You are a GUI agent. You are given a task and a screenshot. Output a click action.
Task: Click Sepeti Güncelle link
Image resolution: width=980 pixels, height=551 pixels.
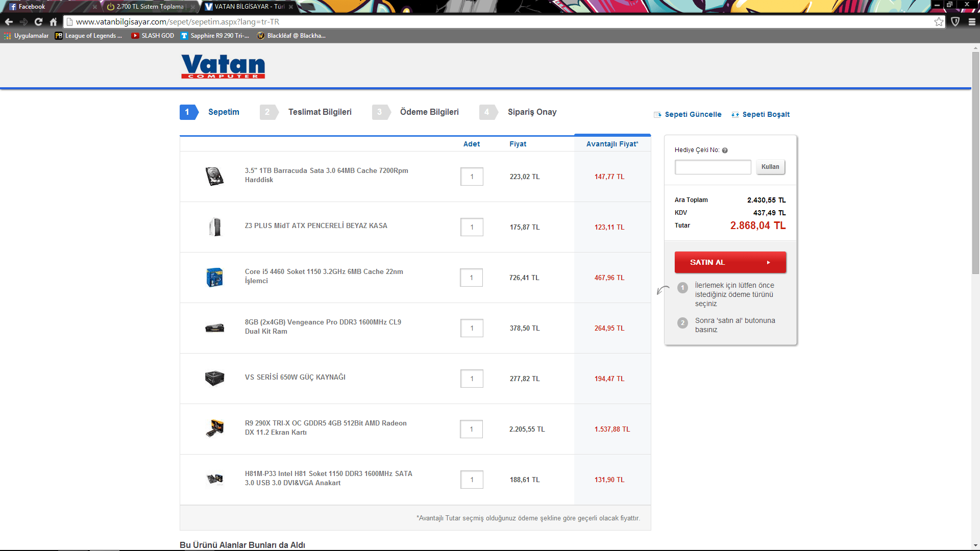(693, 114)
